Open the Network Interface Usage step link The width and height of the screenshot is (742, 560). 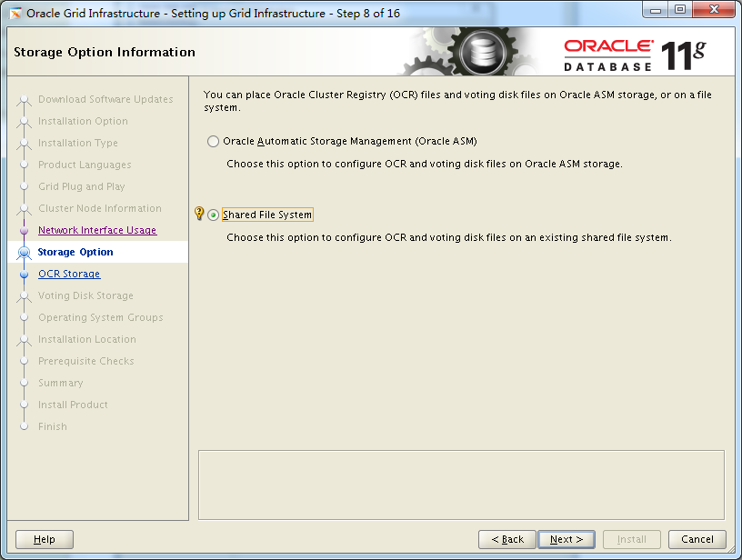97,230
